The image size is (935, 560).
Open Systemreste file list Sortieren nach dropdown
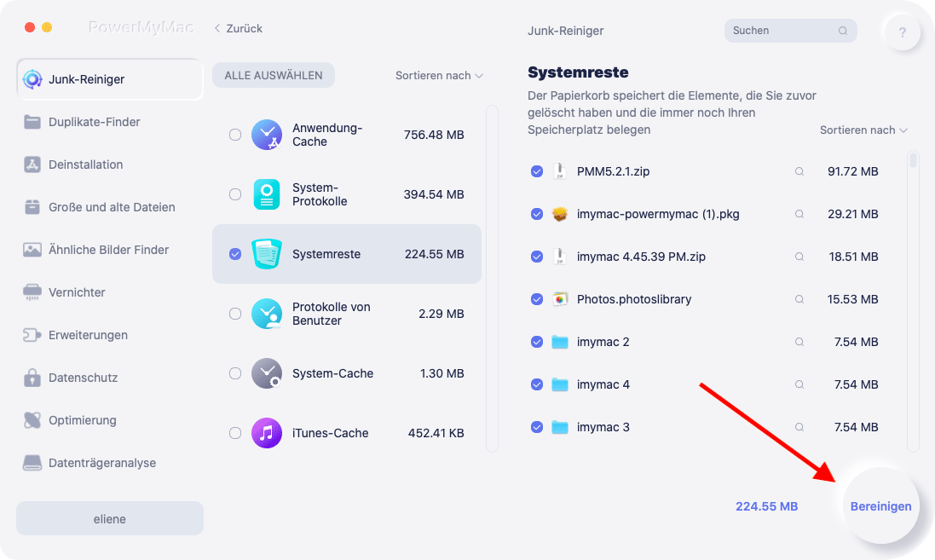863,130
